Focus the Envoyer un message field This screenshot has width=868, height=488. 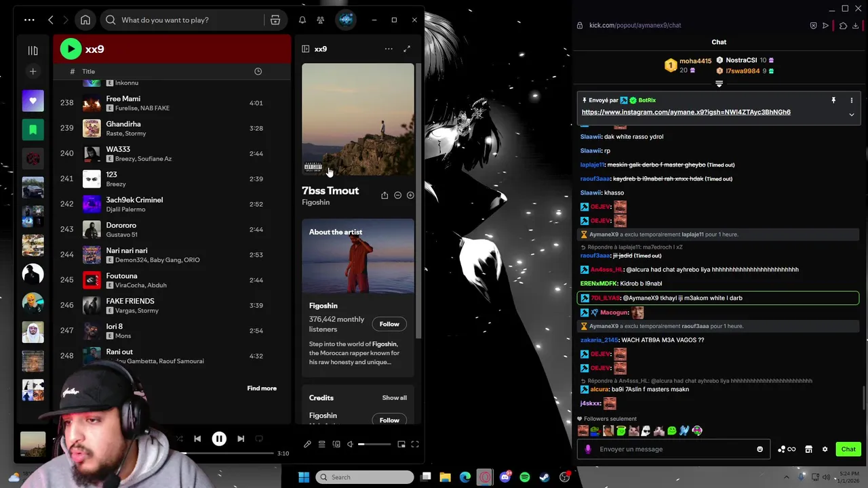tap(675, 449)
